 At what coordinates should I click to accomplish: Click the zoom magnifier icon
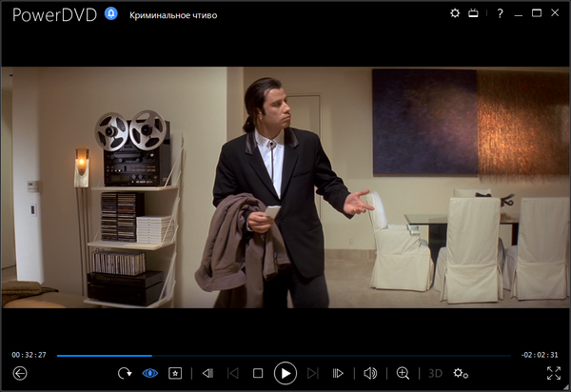click(403, 373)
